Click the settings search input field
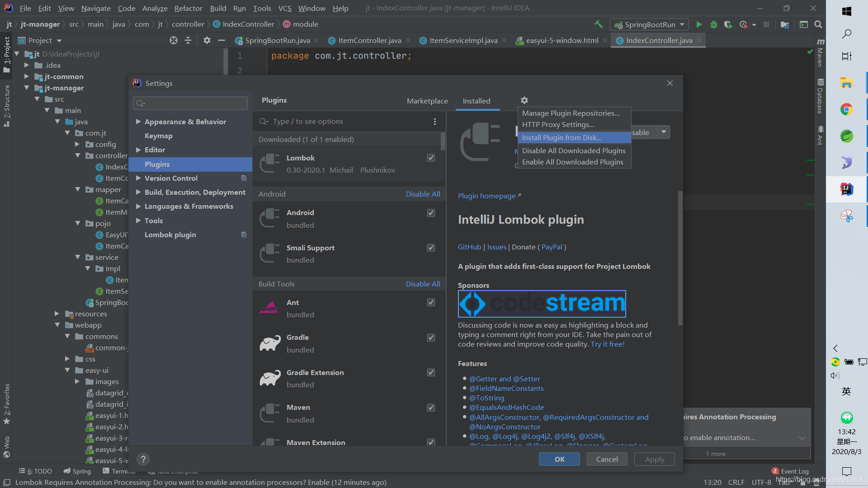 pyautogui.click(x=194, y=103)
